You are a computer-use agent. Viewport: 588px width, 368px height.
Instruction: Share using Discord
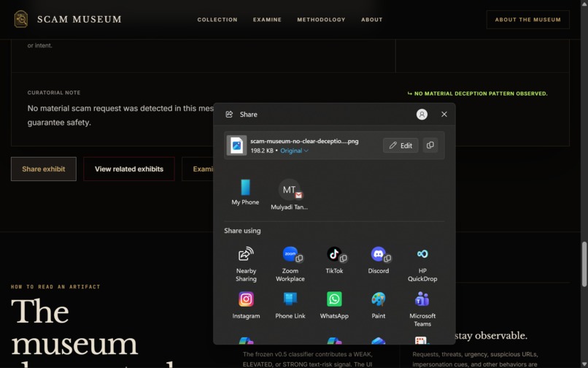378,260
